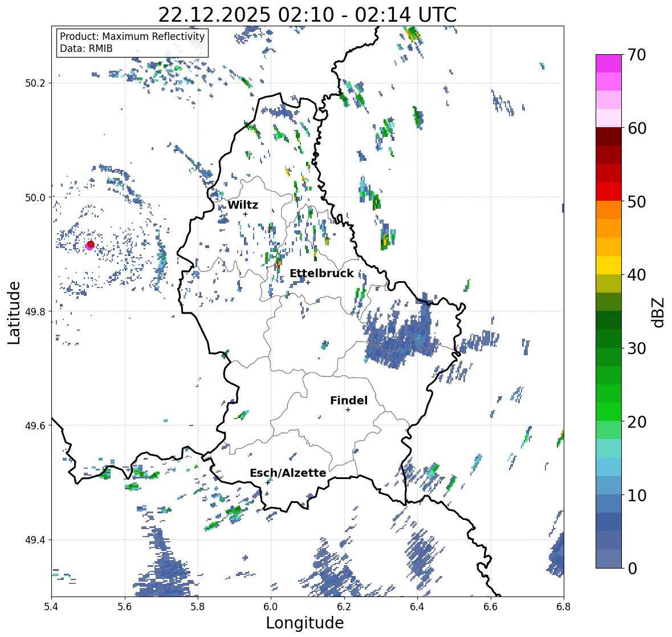Image resolution: width=672 pixels, height=637 pixels.
Task: Click the dBZ colorbar label
Action: (x=659, y=313)
